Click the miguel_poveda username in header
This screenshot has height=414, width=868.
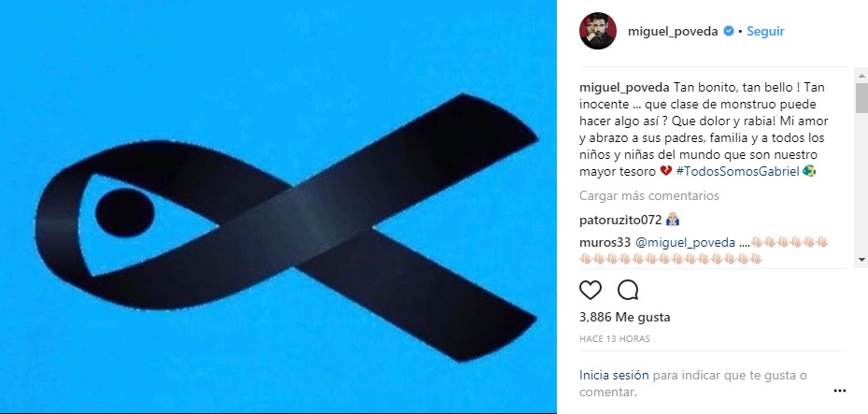point(673,32)
